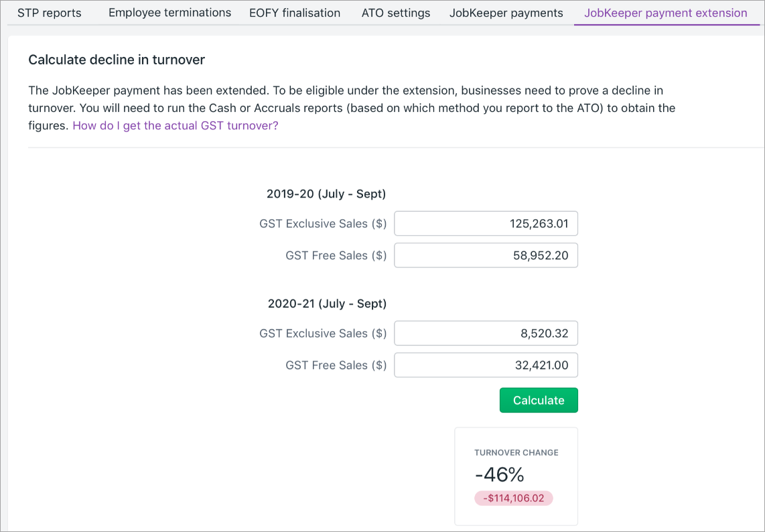Image resolution: width=765 pixels, height=532 pixels.
Task: Click the 2019-20 GST Exclusive Sales field
Action: pos(486,224)
